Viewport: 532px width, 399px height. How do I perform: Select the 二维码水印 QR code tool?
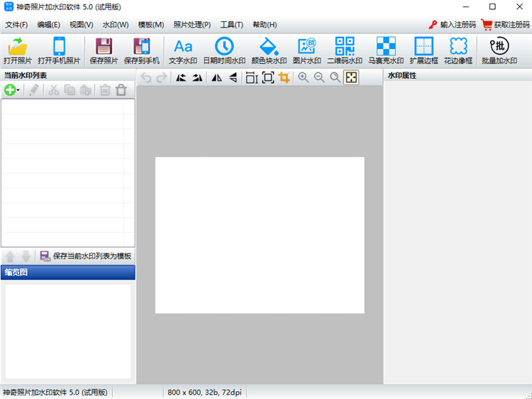coord(345,50)
